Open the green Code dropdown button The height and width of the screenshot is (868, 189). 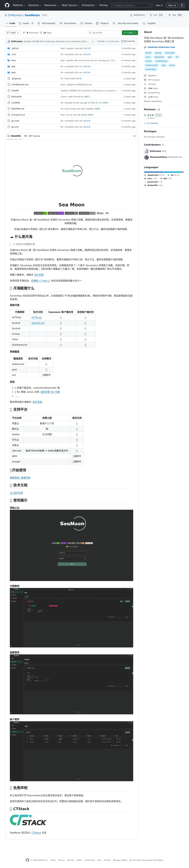pyautogui.click(x=130, y=33)
